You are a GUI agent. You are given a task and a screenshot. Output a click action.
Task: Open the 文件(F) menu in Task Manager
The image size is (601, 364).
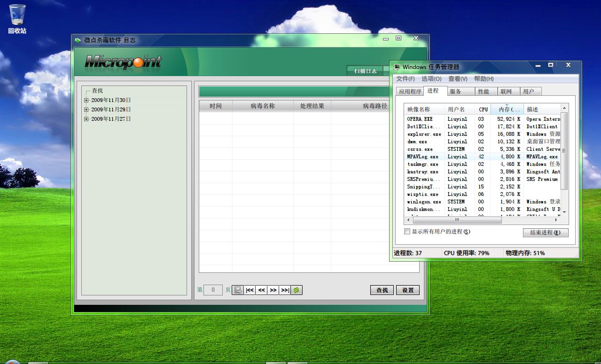[405, 79]
